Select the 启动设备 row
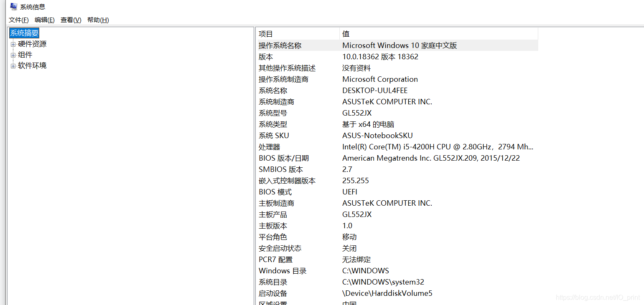The height and width of the screenshot is (305, 644). (x=397, y=293)
